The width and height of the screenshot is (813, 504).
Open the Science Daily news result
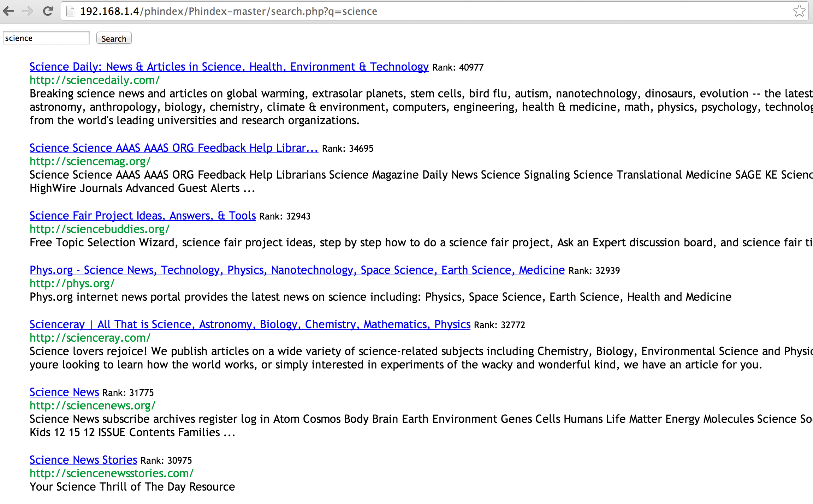(x=229, y=67)
